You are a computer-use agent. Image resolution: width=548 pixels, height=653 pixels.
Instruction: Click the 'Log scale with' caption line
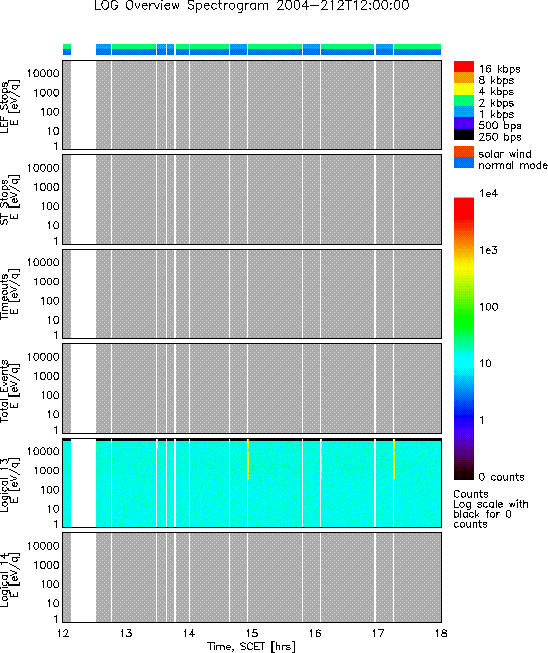(x=491, y=504)
